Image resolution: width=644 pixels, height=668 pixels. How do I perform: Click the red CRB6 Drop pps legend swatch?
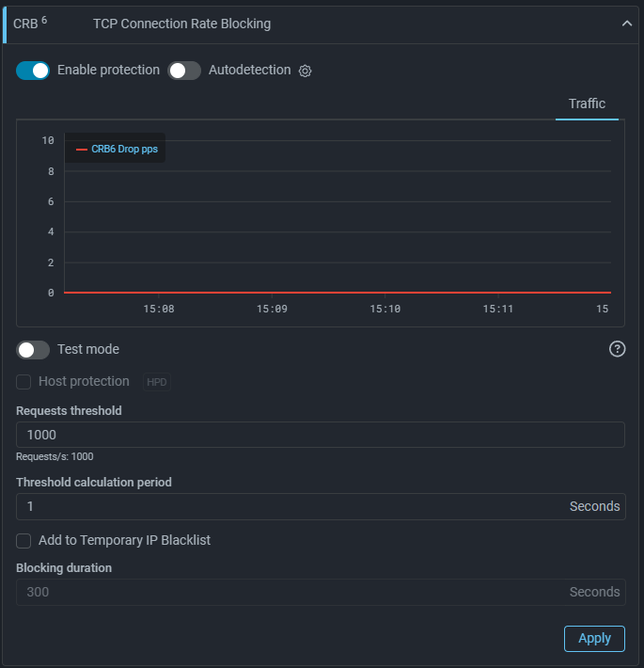tap(82, 149)
